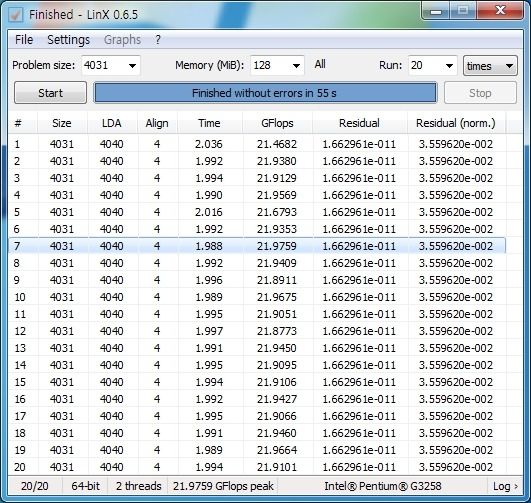Image resolution: width=531 pixels, height=503 pixels.
Task: Click the Stop button
Action: pyautogui.click(x=480, y=93)
